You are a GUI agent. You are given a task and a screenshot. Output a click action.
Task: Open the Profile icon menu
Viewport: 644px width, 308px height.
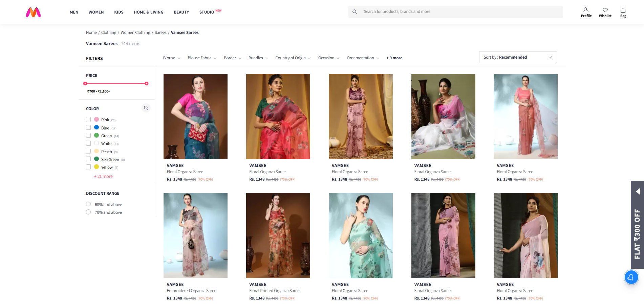(x=586, y=10)
